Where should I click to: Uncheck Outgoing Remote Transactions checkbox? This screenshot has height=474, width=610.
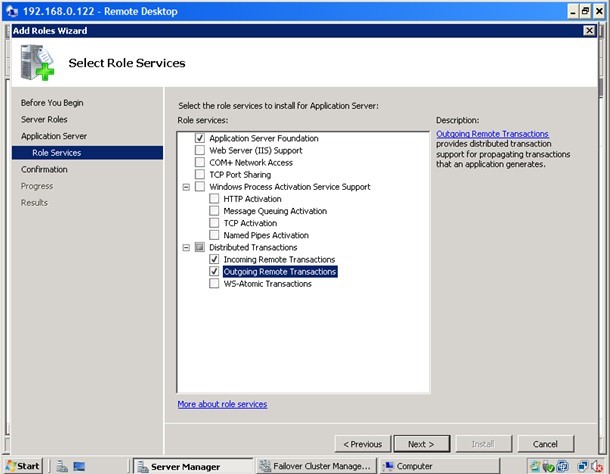click(x=214, y=271)
